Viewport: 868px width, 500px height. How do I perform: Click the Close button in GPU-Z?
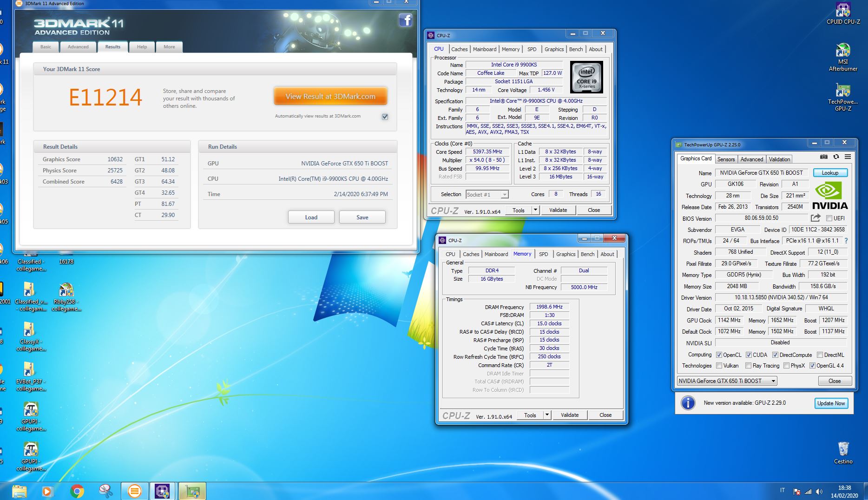pyautogui.click(x=835, y=381)
